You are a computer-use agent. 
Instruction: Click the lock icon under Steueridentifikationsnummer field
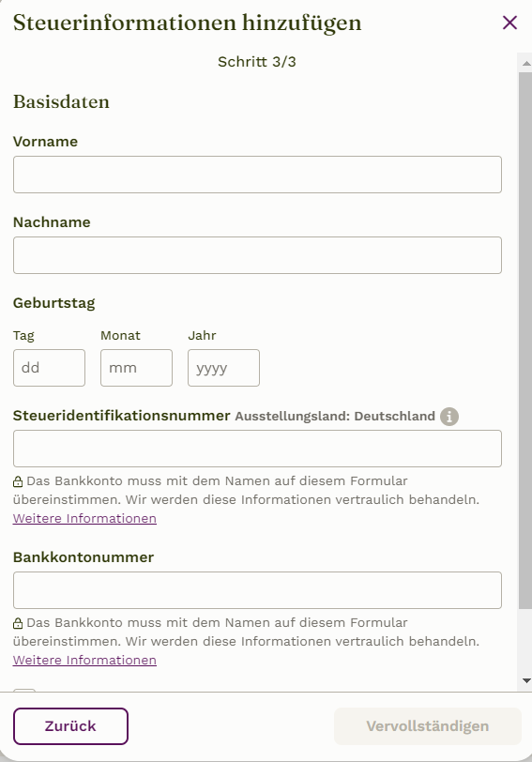18,481
